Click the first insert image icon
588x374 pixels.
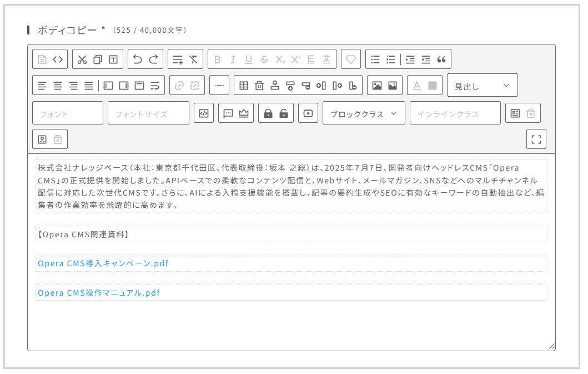pyautogui.click(x=377, y=86)
